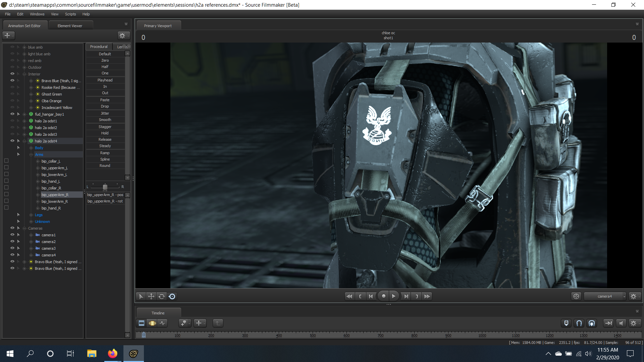Toggle visibility eye for camera1
644x362 pixels.
12,235
